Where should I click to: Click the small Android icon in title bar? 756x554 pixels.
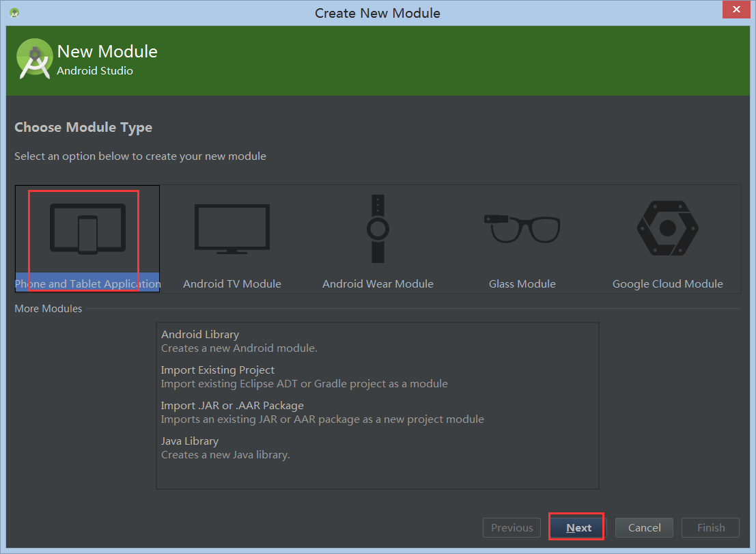point(14,13)
